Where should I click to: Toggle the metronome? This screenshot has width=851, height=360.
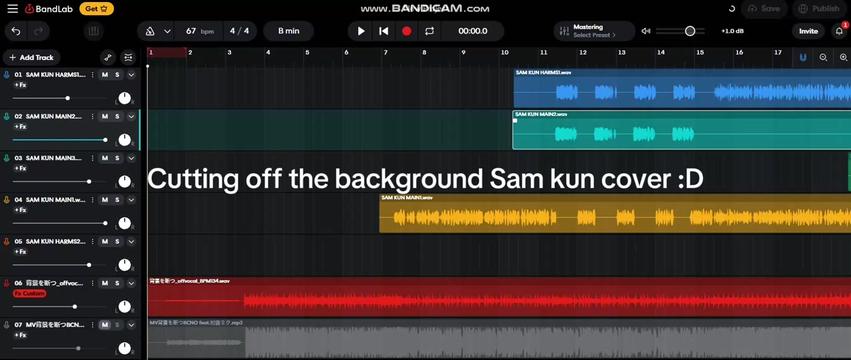pyautogui.click(x=150, y=31)
